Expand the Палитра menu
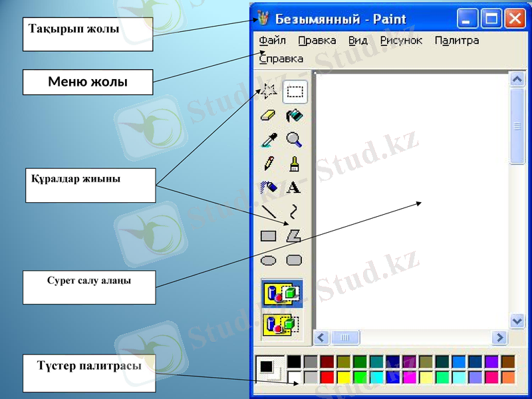Viewport: 532px width, 399px height. 456,41
